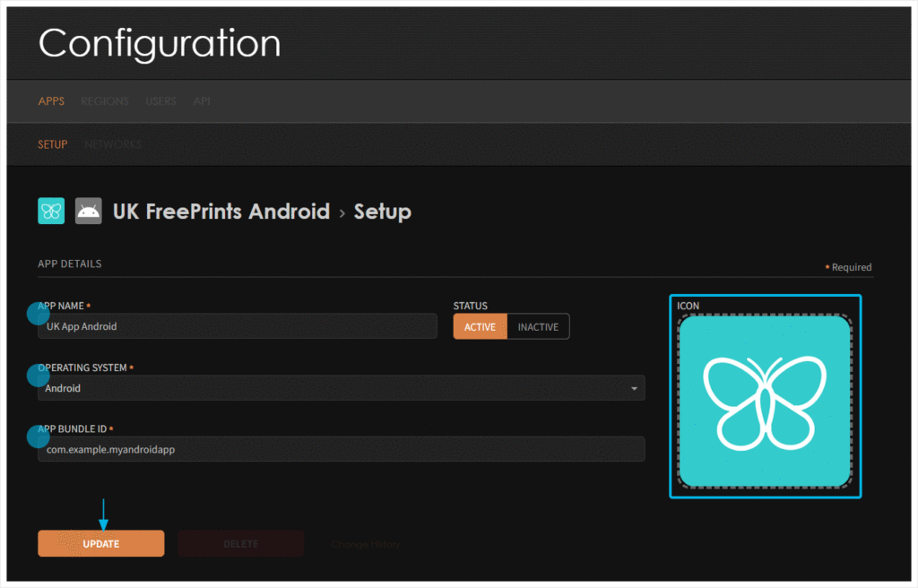This screenshot has height=588, width=918.
Task: Open the APPS configuration tab
Action: 51,100
